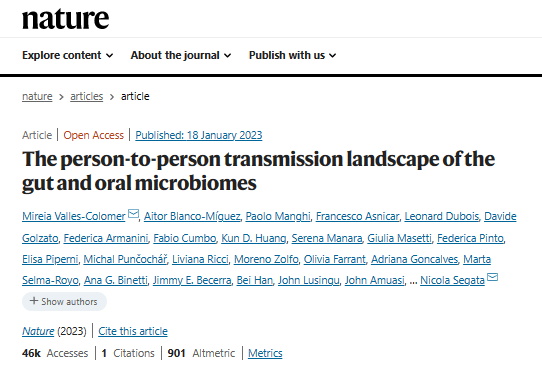Select author Moreno Zolfo
Screen dimensions: 542x370
pyautogui.click(x=266, y=259)
